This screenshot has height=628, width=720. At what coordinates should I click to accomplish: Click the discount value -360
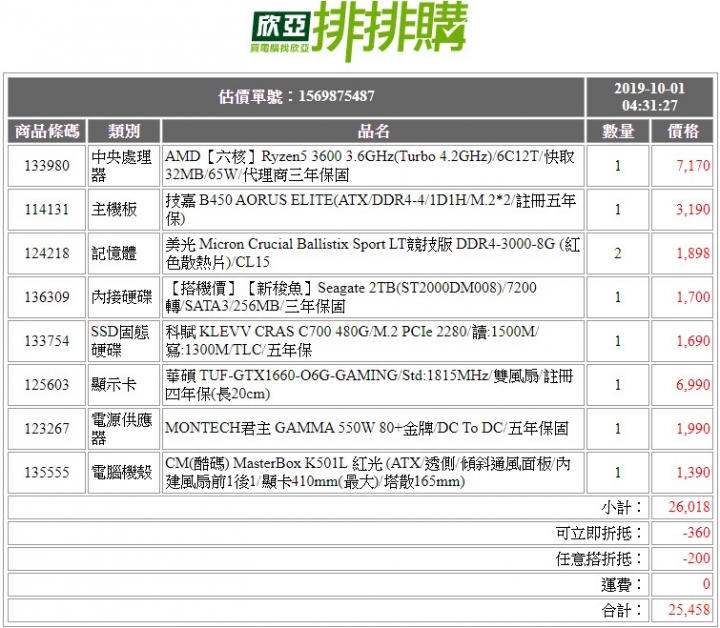696,533
